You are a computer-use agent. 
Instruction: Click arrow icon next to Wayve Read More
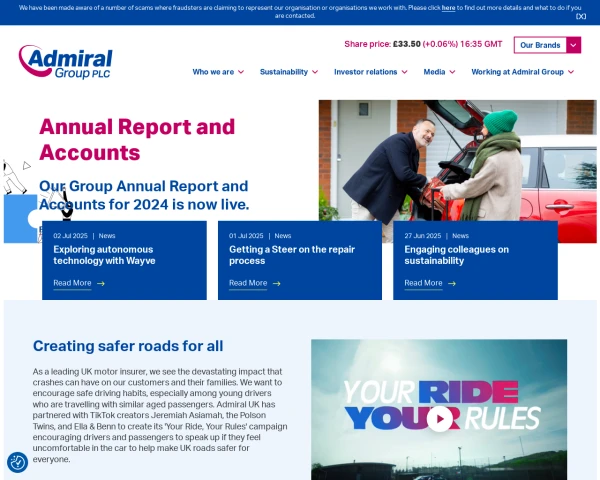click(101, 284)
